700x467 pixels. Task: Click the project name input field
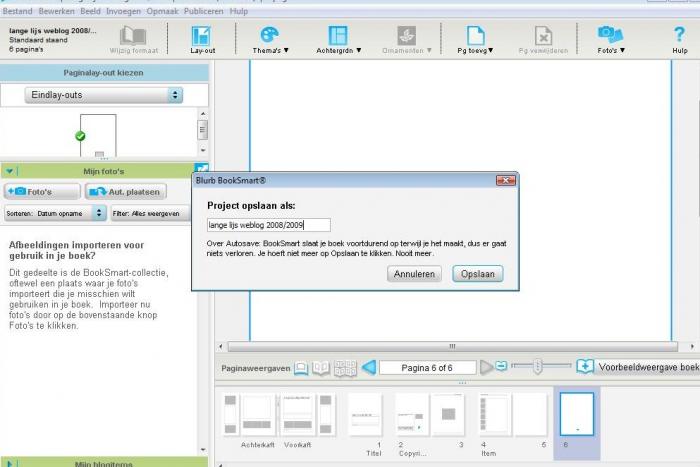pyautogui.click(x=269, y=225)
